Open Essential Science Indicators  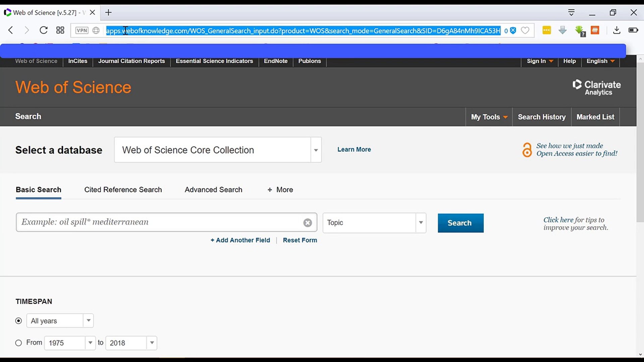click(214, 61)
